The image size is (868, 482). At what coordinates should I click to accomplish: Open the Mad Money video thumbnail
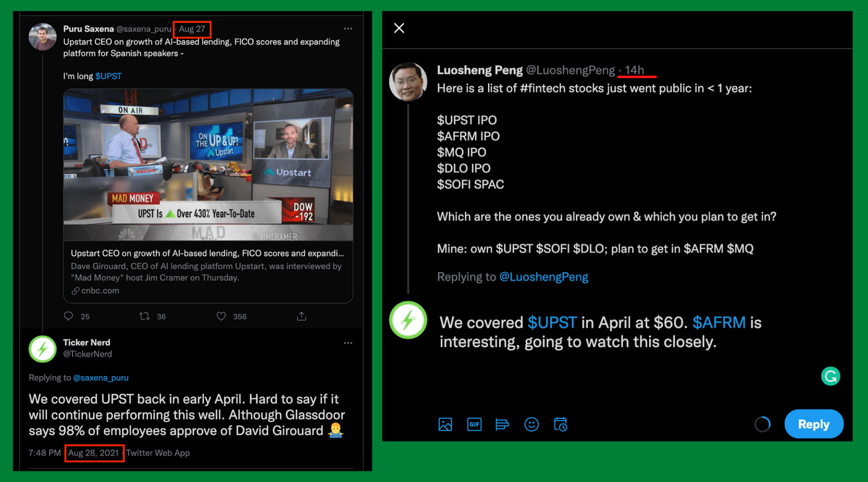(x=208, y=165)
